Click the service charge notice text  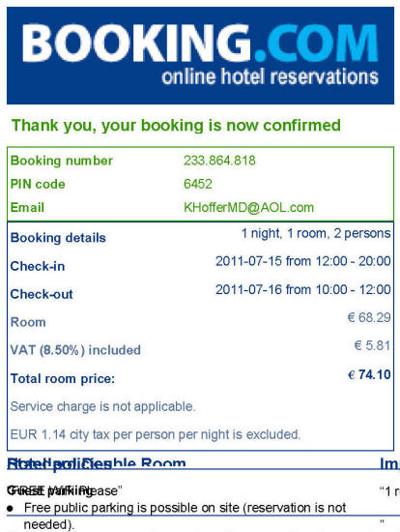102,406
